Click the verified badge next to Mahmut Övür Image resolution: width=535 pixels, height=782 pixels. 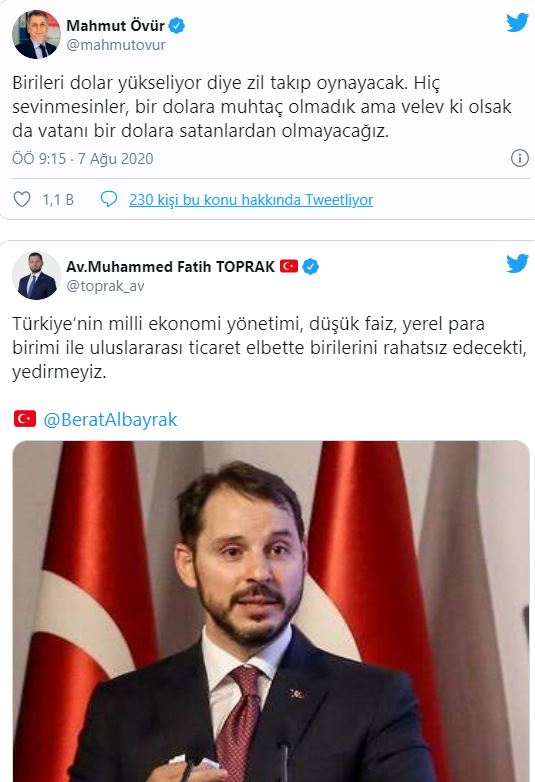(x=177, y=25)
